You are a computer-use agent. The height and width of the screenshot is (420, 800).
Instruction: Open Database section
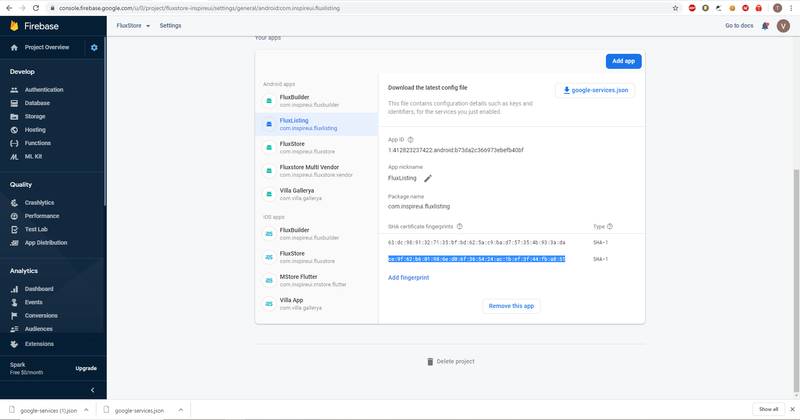pos(37,103)
